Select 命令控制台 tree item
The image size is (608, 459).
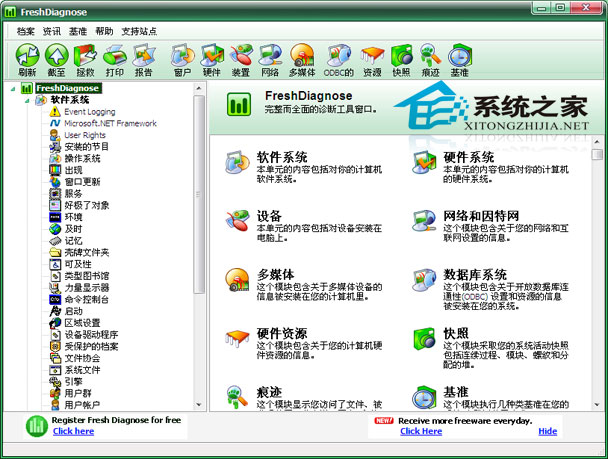click(87, 299)
